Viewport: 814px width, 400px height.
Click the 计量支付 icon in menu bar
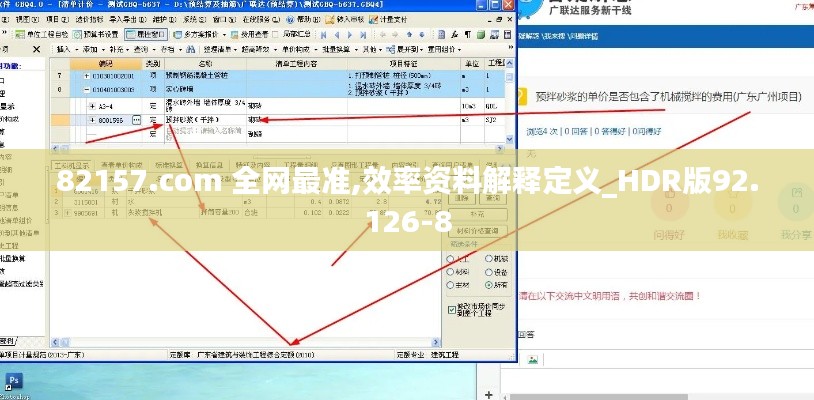373,20
